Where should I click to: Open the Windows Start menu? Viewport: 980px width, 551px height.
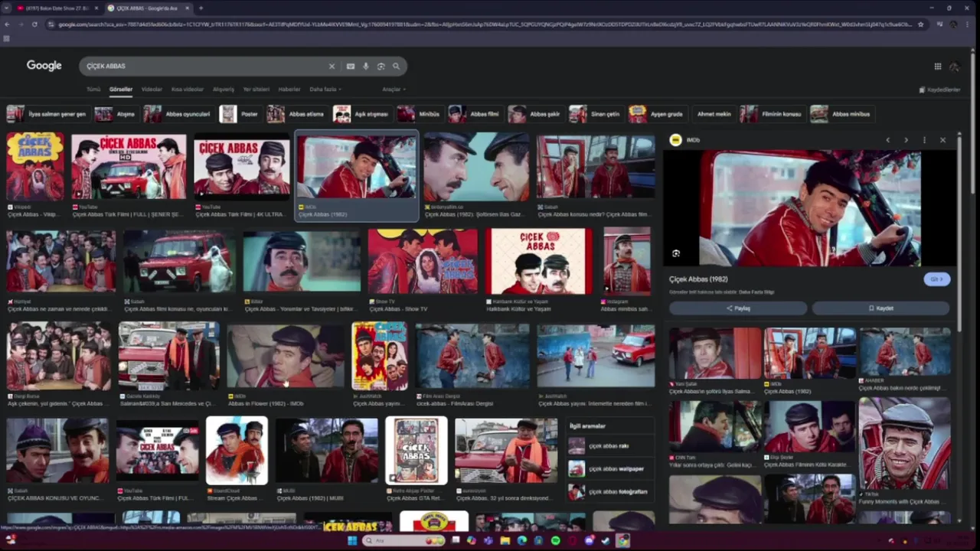click(x=352, y=541)
